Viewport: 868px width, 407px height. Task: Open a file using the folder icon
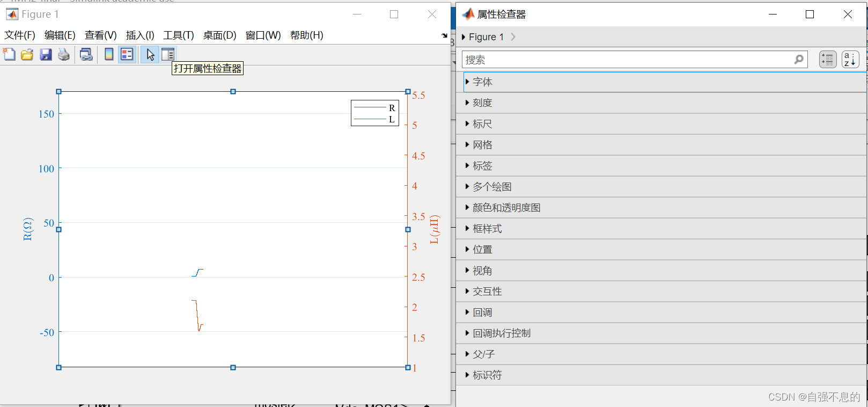[27, 54]
